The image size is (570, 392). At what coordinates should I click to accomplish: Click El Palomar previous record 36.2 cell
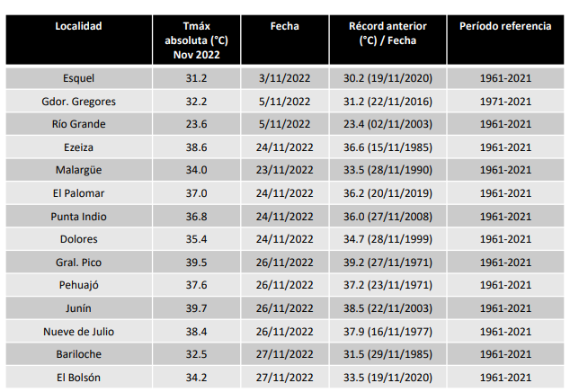[387, 193]
